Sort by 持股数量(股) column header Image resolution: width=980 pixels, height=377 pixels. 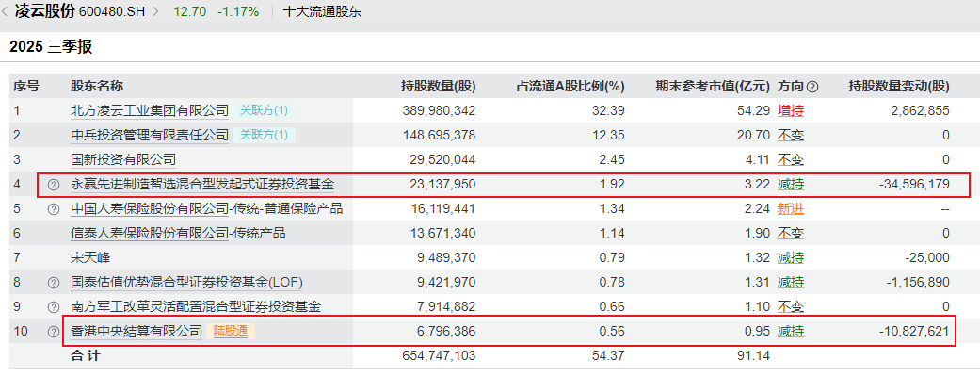[438, 86]
